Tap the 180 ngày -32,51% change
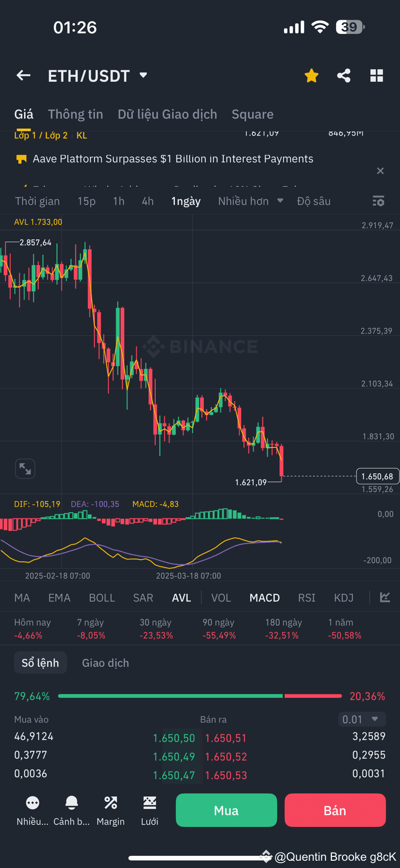Screen dimensions: 400x868 pos(284,629)
